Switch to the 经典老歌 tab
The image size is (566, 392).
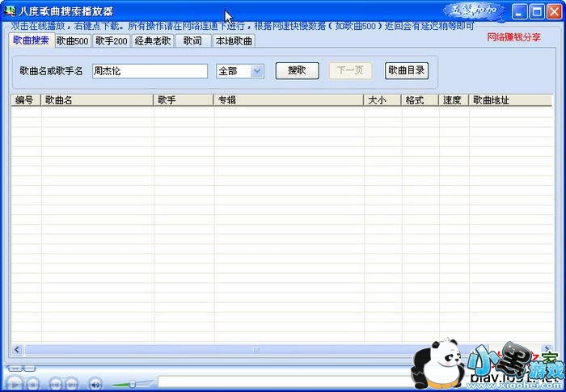(153, 40)
